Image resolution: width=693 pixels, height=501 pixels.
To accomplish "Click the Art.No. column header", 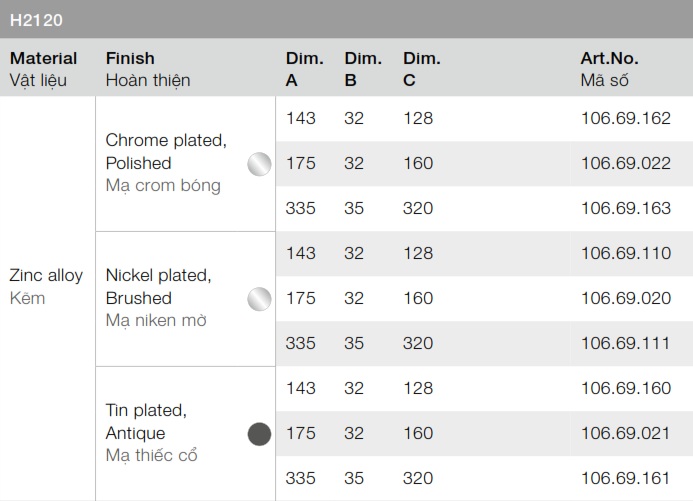I will click(609, 59).
